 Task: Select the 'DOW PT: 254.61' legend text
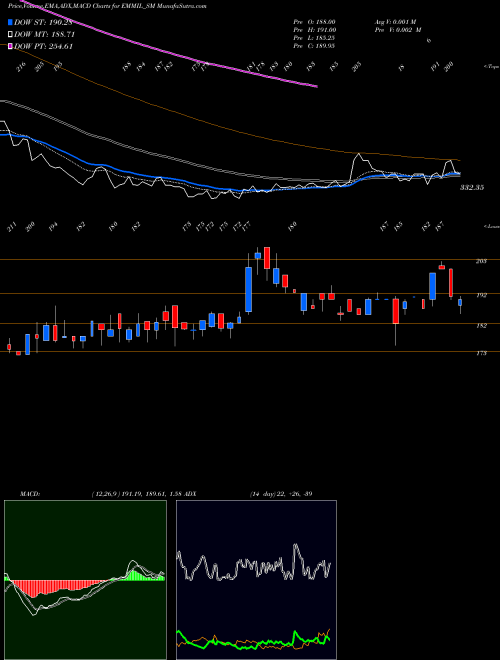(x=43, y=46)
